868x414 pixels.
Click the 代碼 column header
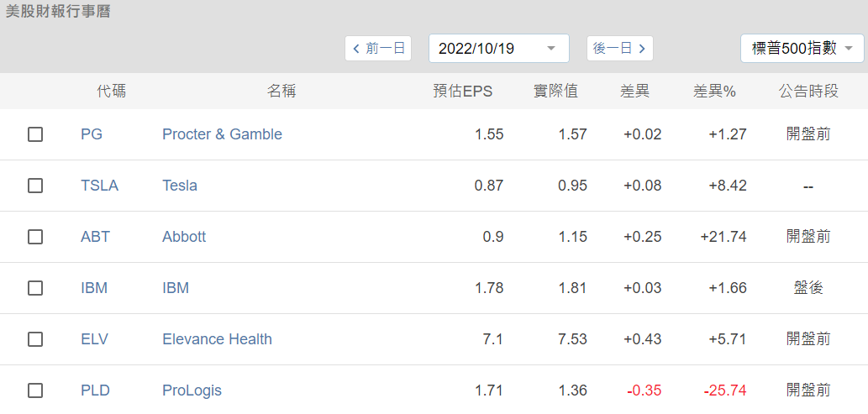pos(112,92)
